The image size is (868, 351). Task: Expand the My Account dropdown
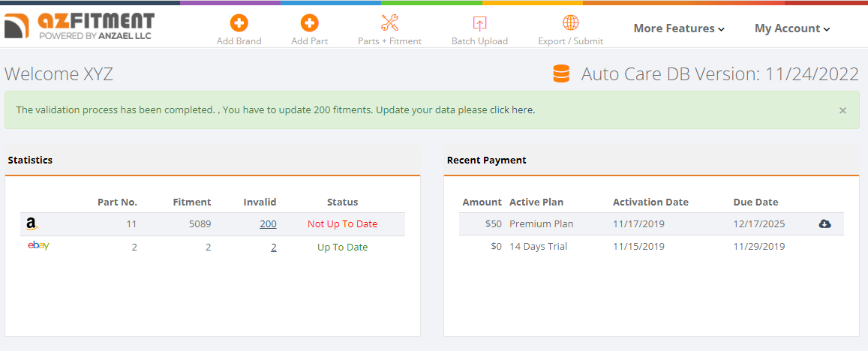coord(792,28)
